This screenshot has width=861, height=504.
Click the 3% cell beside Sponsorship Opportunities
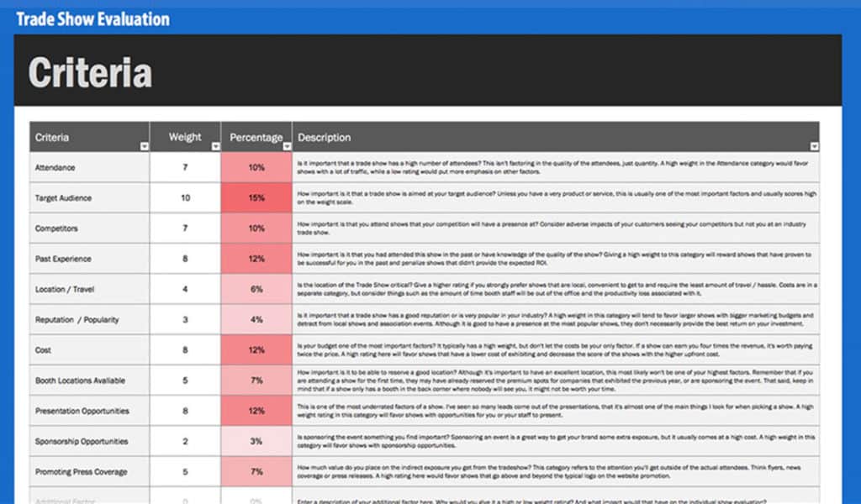coord(256,441)
